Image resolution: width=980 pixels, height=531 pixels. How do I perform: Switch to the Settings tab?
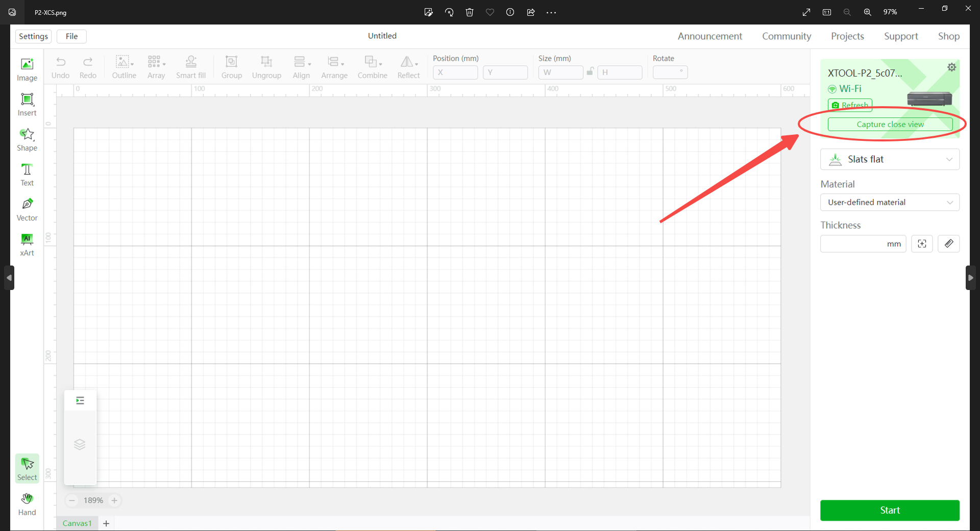33,36
